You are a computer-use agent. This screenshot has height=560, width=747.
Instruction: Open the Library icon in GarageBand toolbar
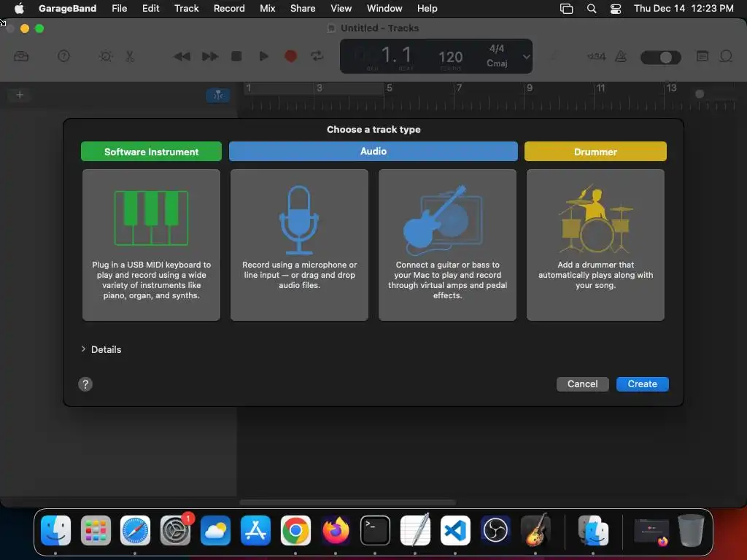21,57
